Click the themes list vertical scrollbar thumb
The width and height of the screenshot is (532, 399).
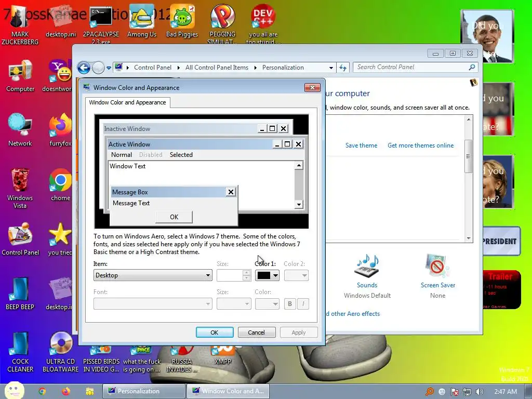(468, 156)
